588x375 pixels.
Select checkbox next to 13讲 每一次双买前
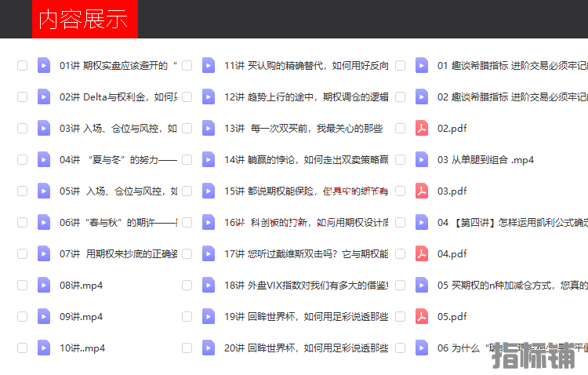click(187, 129)
